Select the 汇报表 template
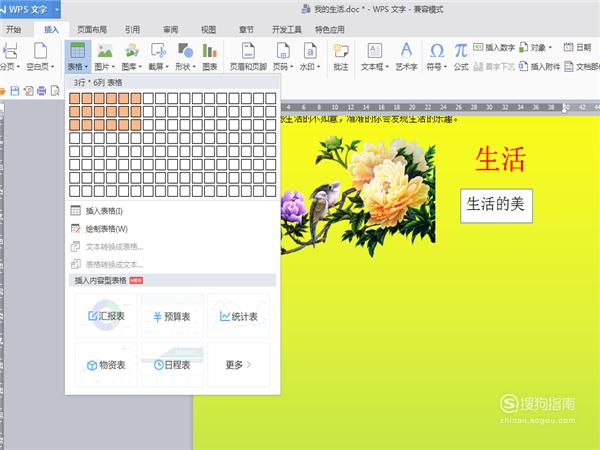Viewport: 600px width, 450px height. [x=106, y=316]
